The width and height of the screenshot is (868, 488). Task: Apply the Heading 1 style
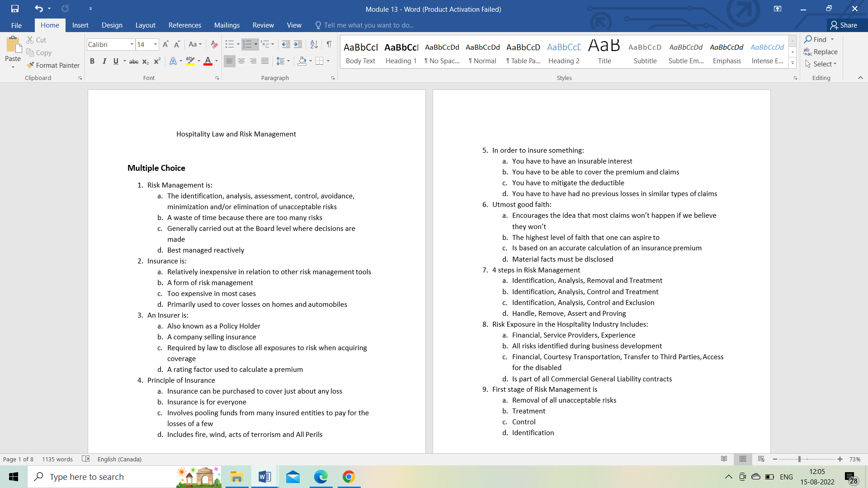(x=401, y=51)
